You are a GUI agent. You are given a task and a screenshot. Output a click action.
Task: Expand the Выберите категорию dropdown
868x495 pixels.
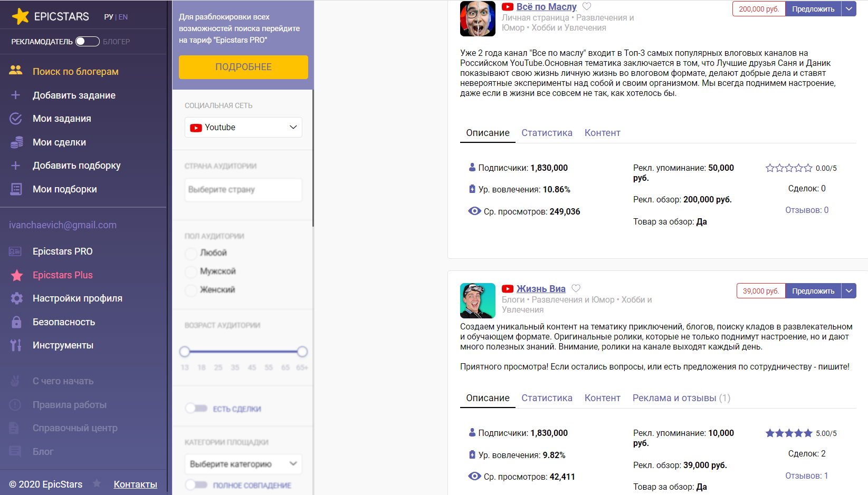click(243, 464)
